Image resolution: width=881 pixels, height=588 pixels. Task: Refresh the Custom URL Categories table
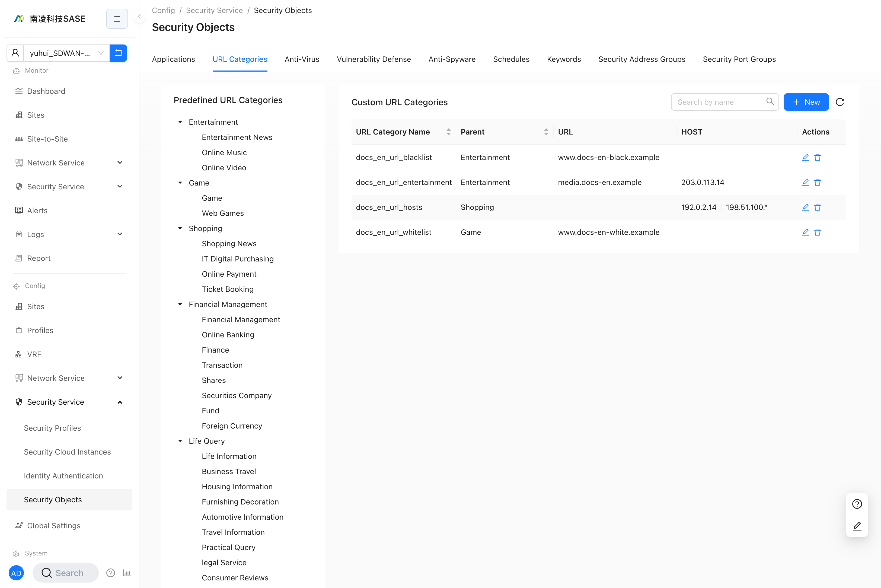(840, 102)
